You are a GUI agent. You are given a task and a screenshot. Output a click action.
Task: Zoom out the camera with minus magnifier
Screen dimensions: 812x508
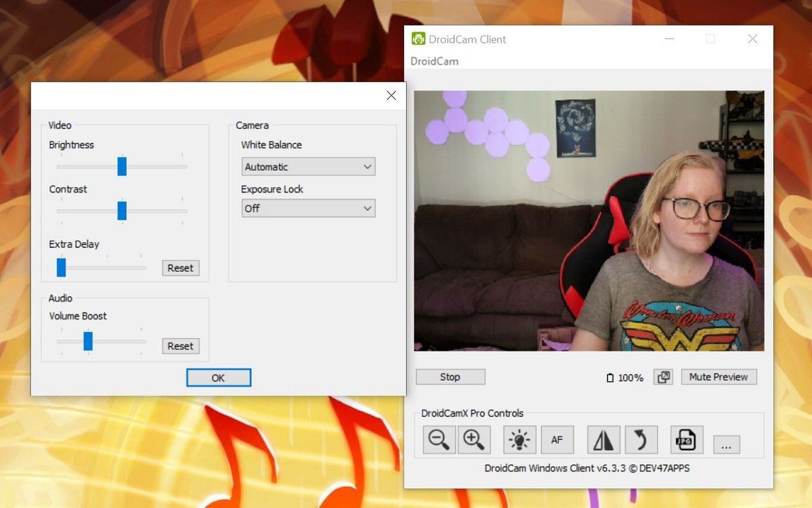click(439, 439)
